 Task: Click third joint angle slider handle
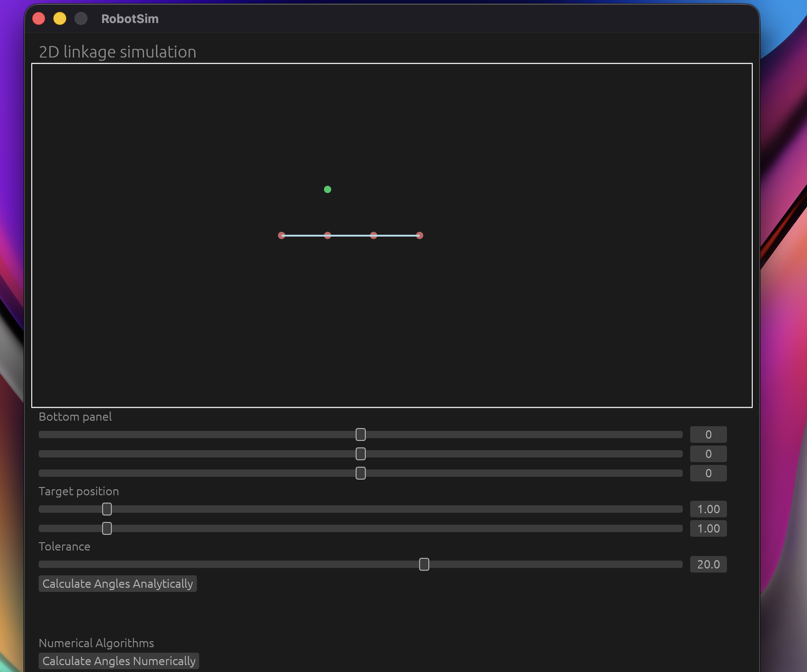tap(361, 473)
